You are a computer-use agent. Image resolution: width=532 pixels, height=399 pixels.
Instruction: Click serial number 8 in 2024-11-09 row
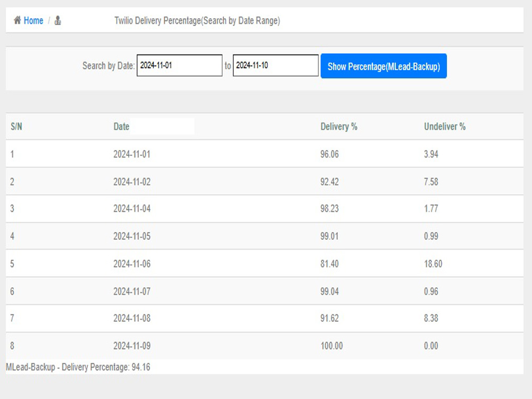[12, 346]
